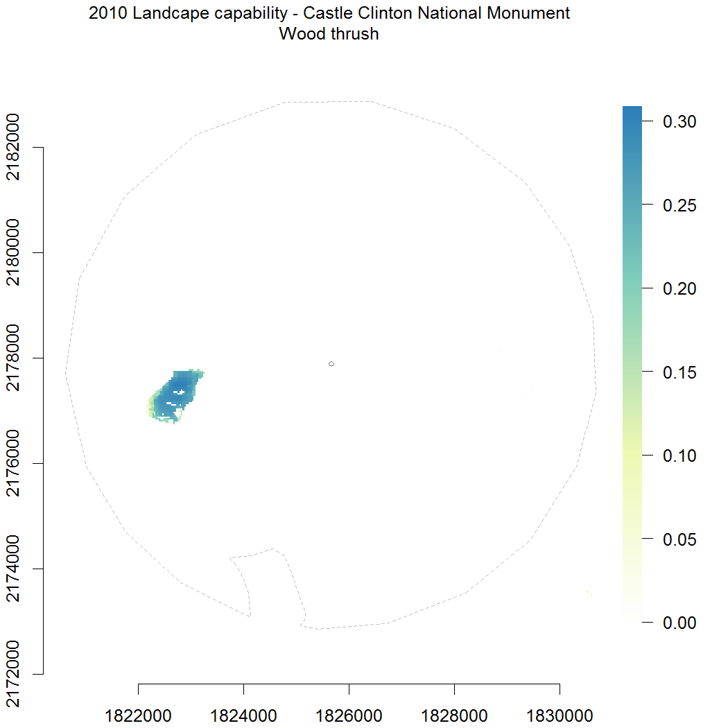Select the legend value 0.25
728x728 pixels.
click(679, 205)
